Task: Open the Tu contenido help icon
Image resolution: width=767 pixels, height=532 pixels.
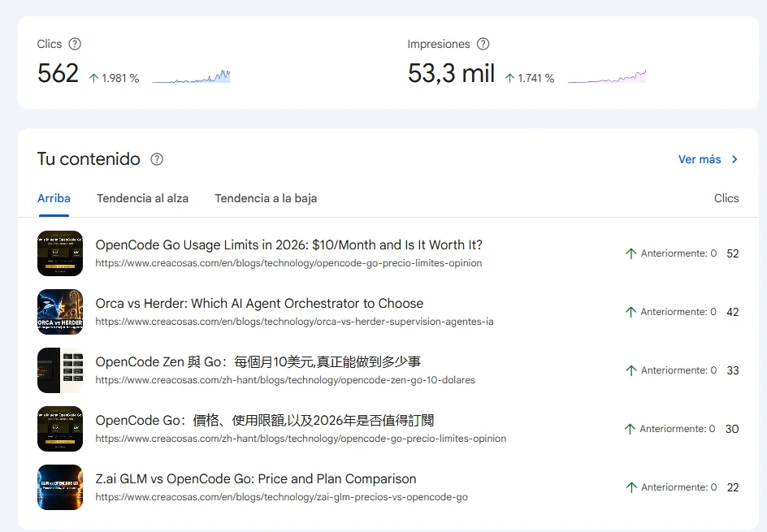Action: (157, 159)
